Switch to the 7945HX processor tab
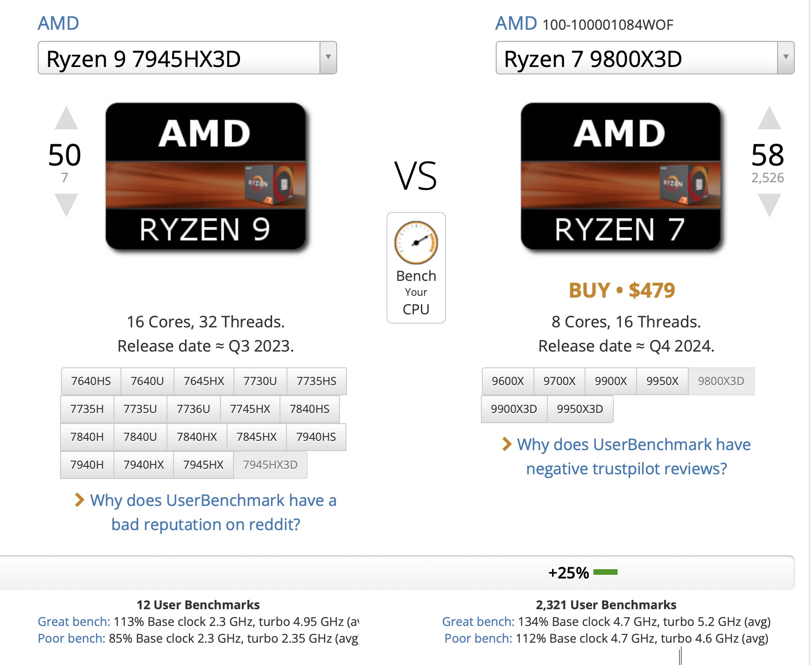This screenshot has width=812, height=665. (203, 465)
